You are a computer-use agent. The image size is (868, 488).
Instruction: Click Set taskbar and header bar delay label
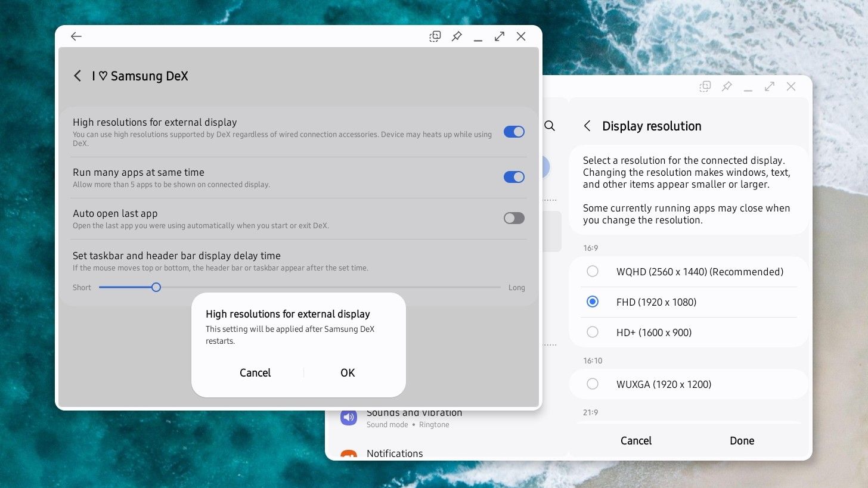point(176,256)
